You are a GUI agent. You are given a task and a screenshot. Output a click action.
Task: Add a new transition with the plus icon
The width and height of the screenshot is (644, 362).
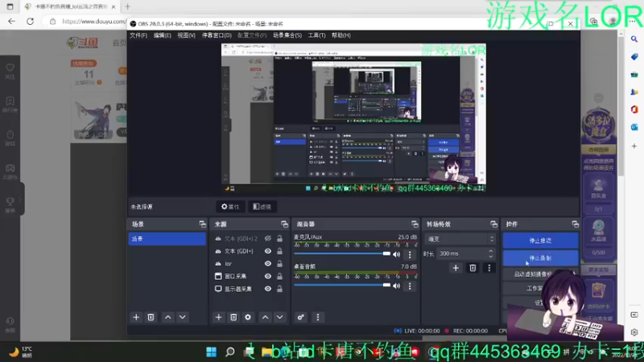456,268
